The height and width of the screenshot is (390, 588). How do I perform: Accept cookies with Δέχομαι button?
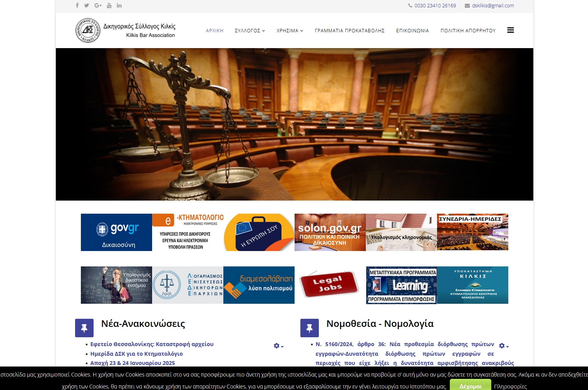coord(470,385)
